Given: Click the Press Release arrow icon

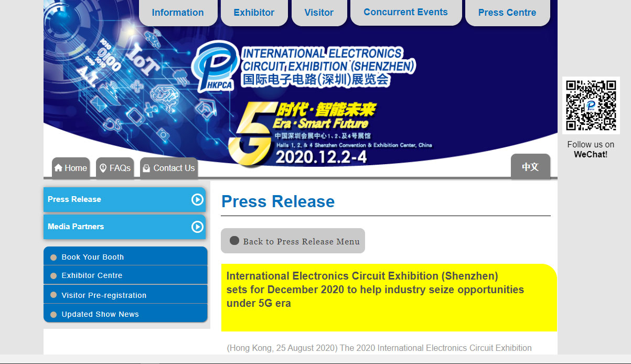Looking at the screenshot, I should [x=197, y=199].
